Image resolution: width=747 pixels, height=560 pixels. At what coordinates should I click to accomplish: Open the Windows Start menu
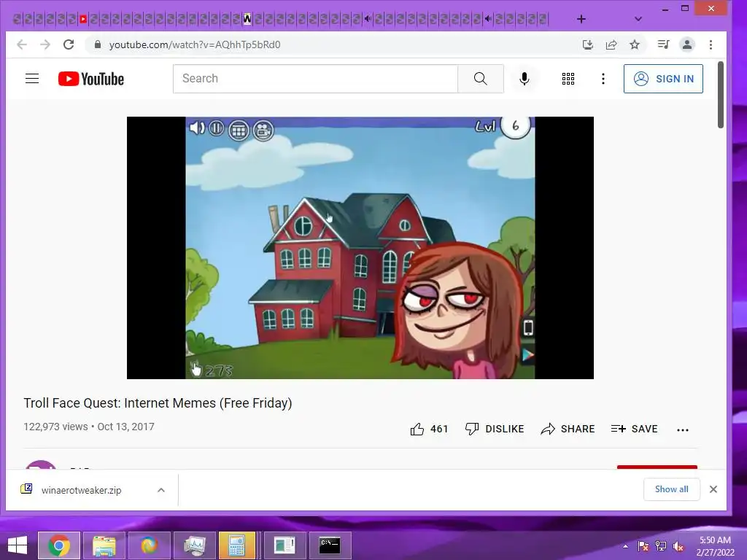click(x=18, y=545)
